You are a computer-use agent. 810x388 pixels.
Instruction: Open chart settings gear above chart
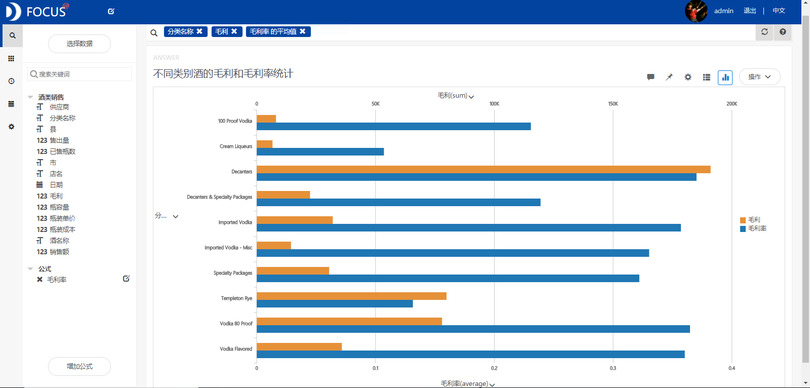(x=688, y=77)
